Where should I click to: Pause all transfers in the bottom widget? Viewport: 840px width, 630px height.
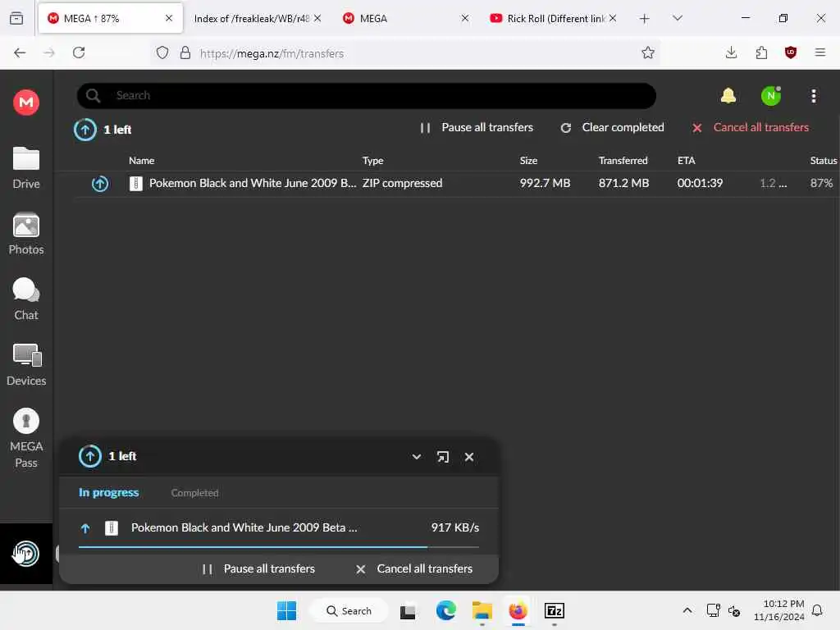coord(258,569)
